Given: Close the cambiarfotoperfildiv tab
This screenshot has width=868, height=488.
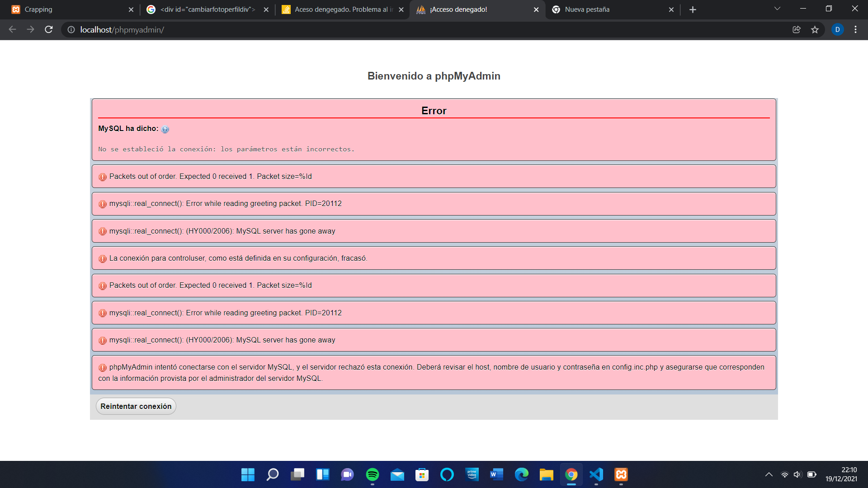Looking at the screenshot, I should (x=266, y=9).
